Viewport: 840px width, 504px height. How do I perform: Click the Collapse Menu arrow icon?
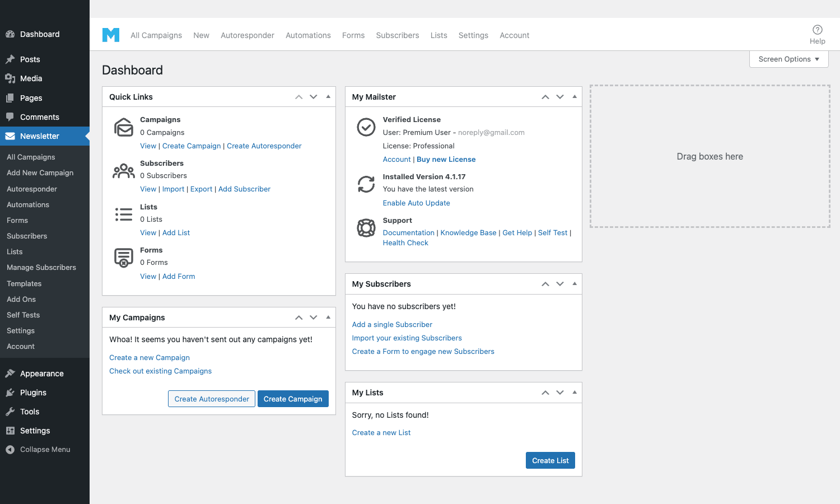click(10, 450)
